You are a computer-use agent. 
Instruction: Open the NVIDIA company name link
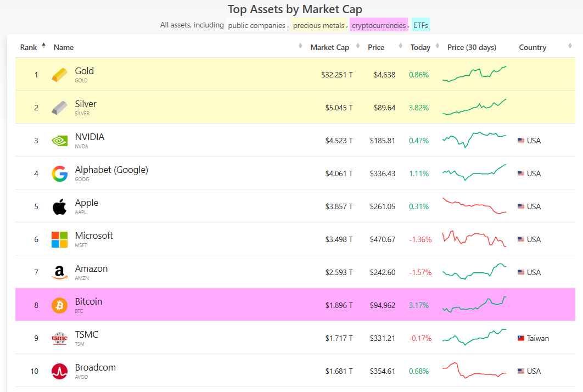click(89, 137)
